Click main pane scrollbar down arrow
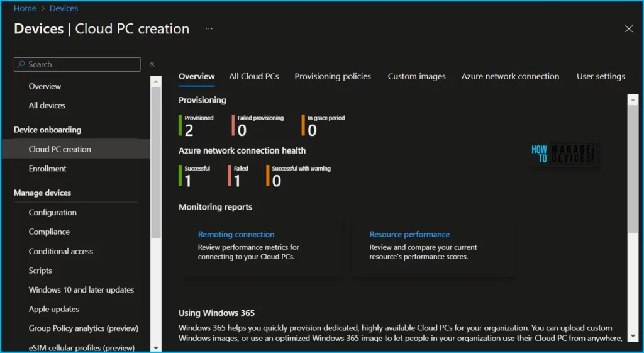This screenshot has width=644, height=353. 633,337
